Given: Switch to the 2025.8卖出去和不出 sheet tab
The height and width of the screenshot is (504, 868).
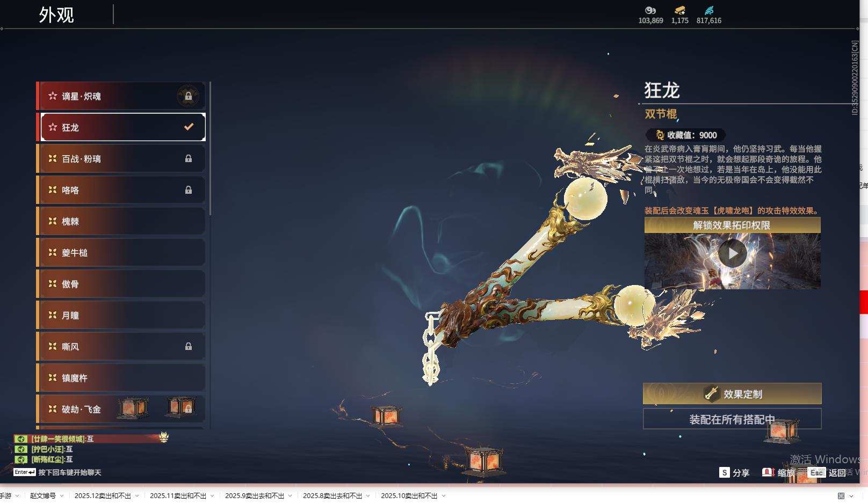Looking at the screenshot, I should tap(332, 496).
